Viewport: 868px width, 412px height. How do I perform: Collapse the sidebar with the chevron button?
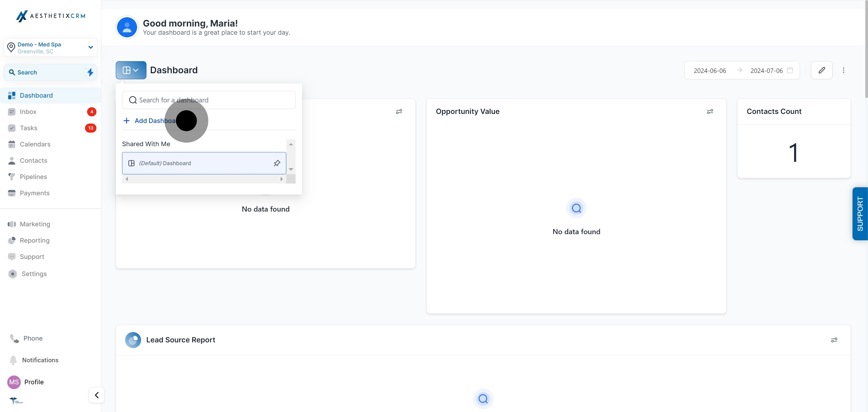coord(96,395)
